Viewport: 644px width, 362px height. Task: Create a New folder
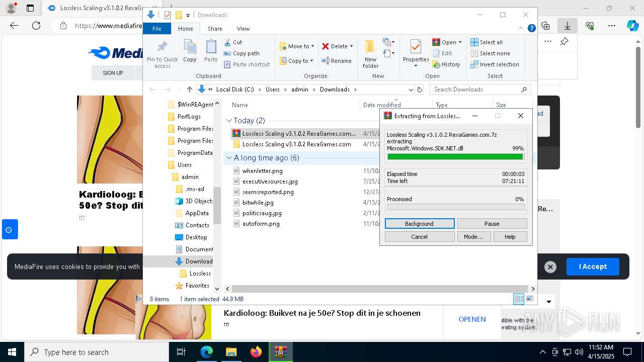[x=370, y=54]
